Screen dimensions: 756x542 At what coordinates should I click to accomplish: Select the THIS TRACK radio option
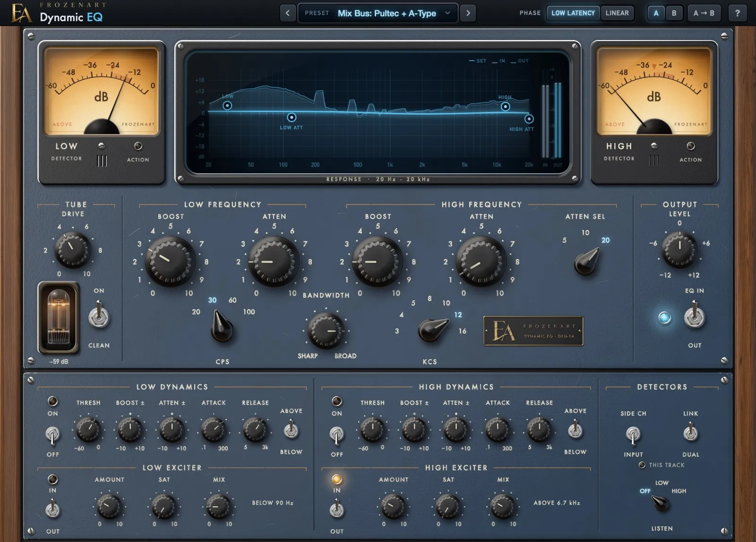[661, 465]
